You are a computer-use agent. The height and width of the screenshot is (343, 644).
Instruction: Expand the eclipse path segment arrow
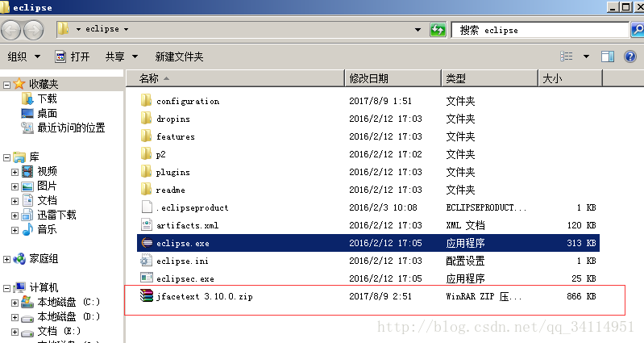click(x=126, y=29)
